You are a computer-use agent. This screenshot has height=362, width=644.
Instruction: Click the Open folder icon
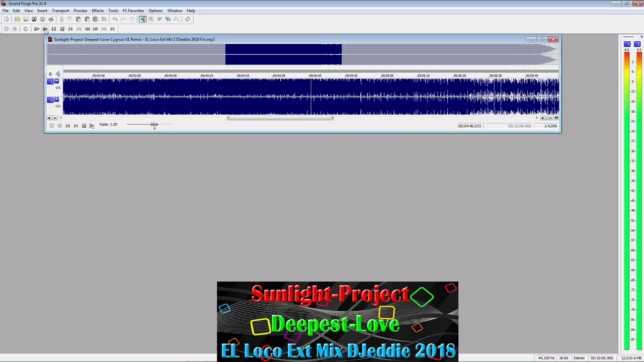[17, 19]
